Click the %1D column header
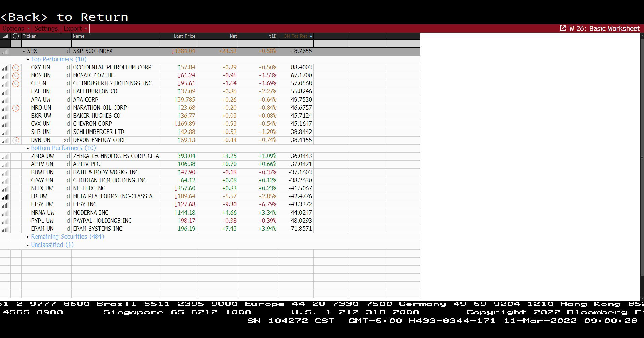 (x=258, y=36)
